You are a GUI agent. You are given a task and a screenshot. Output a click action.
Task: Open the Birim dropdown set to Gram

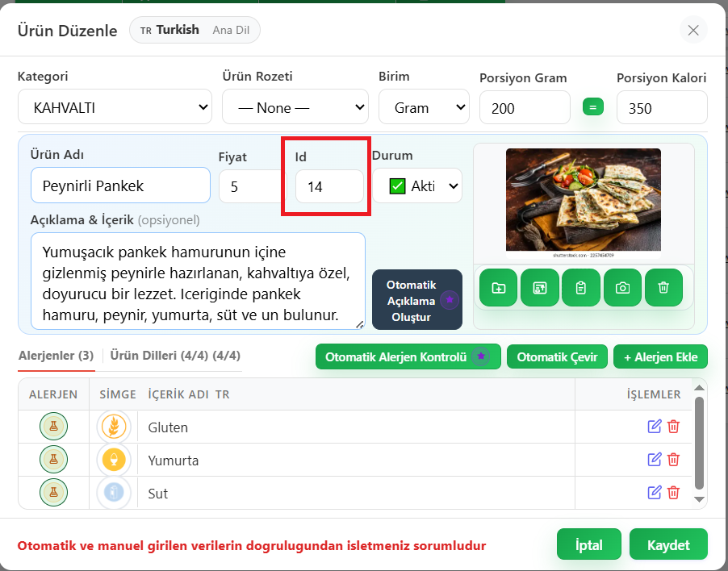pyautogui.click(x=424, y=106)
